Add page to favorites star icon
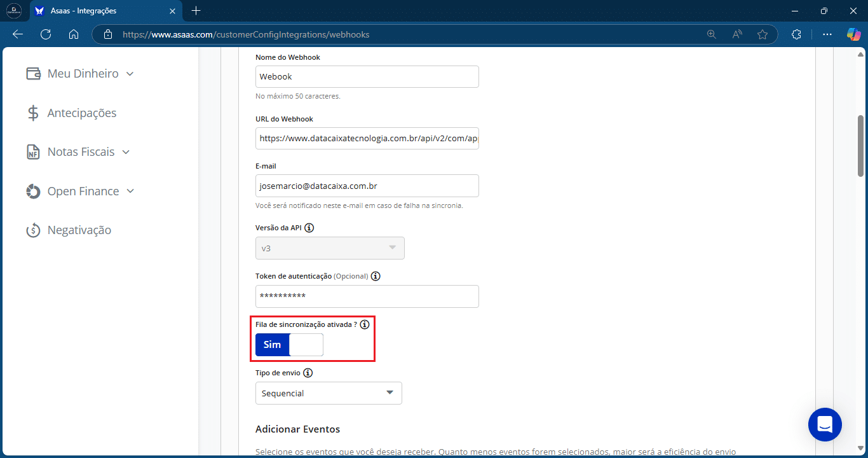Viewport: 868px width, 458px height. 763,34
